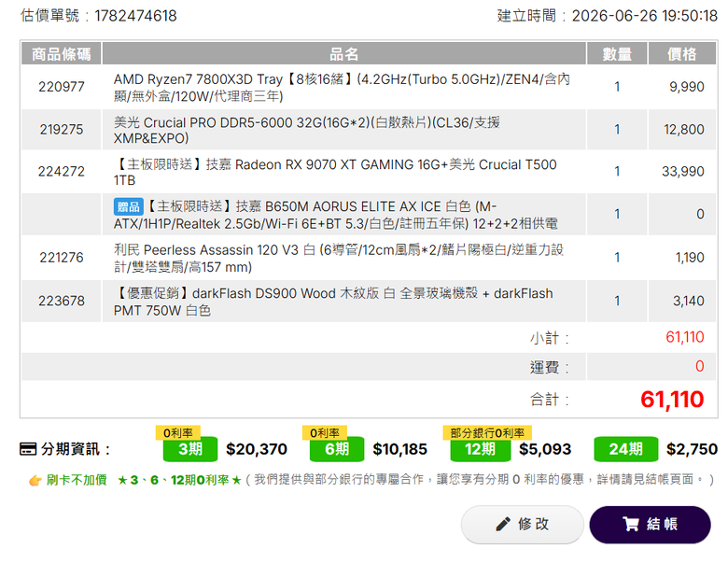The width and height of the screenshot is (728, 563).
Task: Click the green 刷卡不加價 text
Action: (x=77, y=480)
